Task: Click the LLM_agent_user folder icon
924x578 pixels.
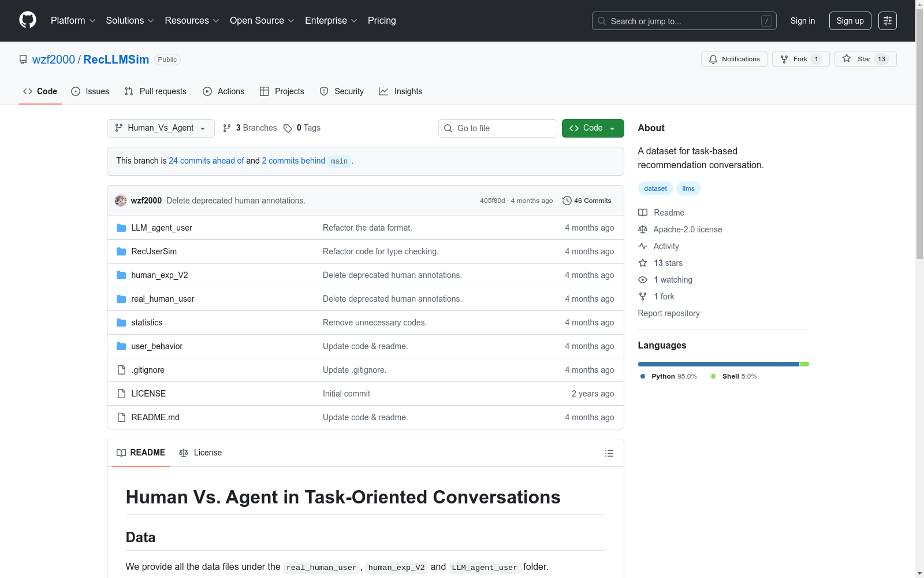Action: click(x=121, y=228)
